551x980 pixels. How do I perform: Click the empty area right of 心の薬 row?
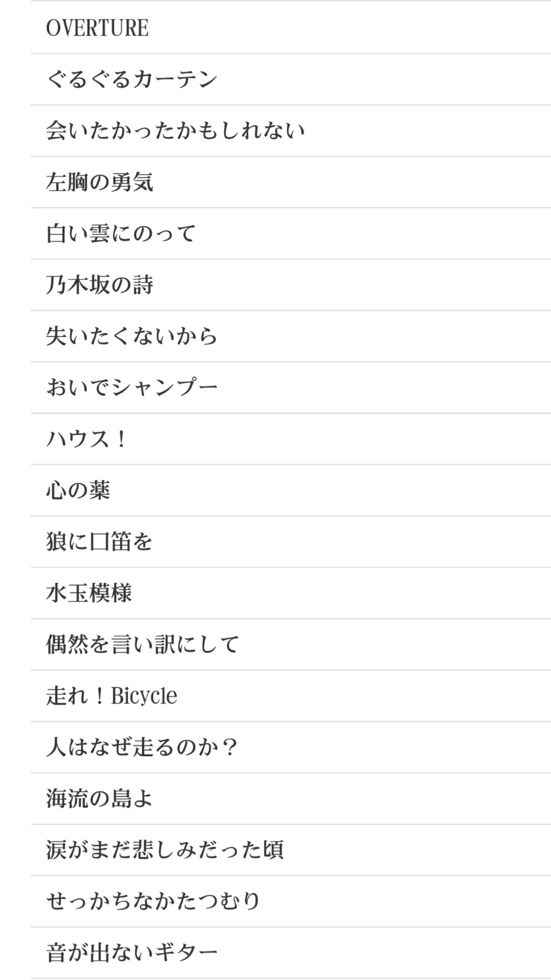(357, 491)
